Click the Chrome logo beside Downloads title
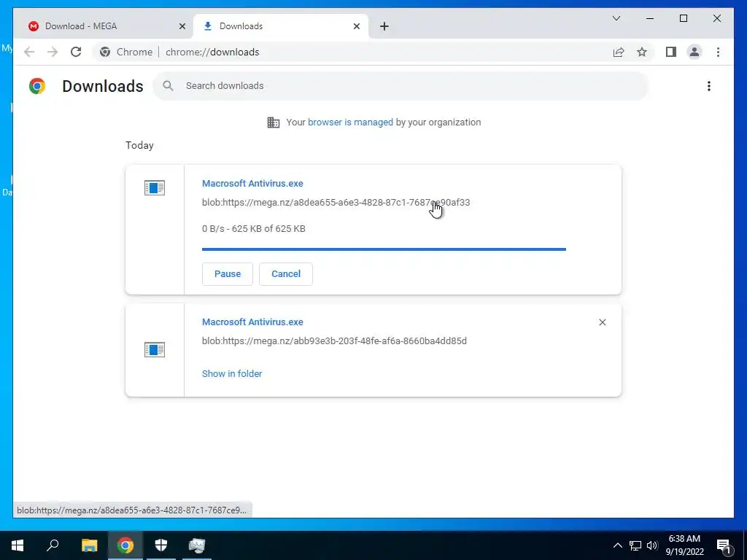 coord(37,86)
